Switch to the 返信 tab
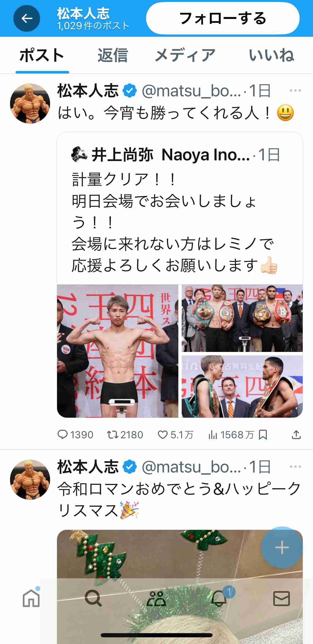The height and width of the screenshot is (644, 313). pos(113,55)
